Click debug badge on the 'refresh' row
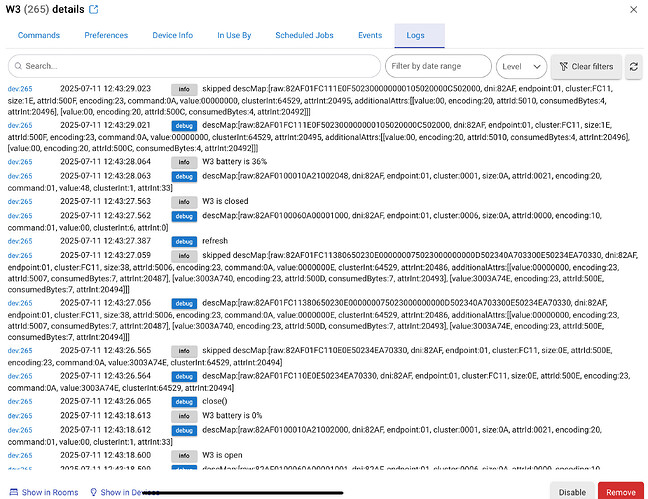 click(184, 241)
